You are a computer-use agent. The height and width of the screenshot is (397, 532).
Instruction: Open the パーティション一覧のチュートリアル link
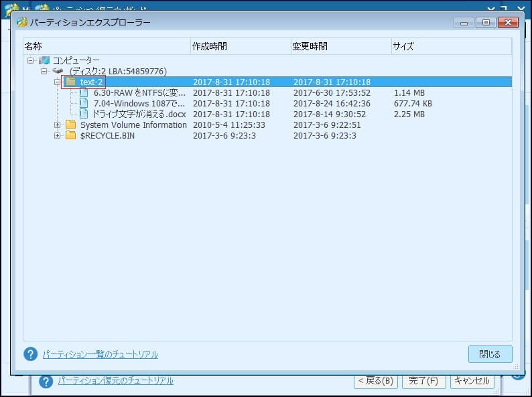[100, 355]
